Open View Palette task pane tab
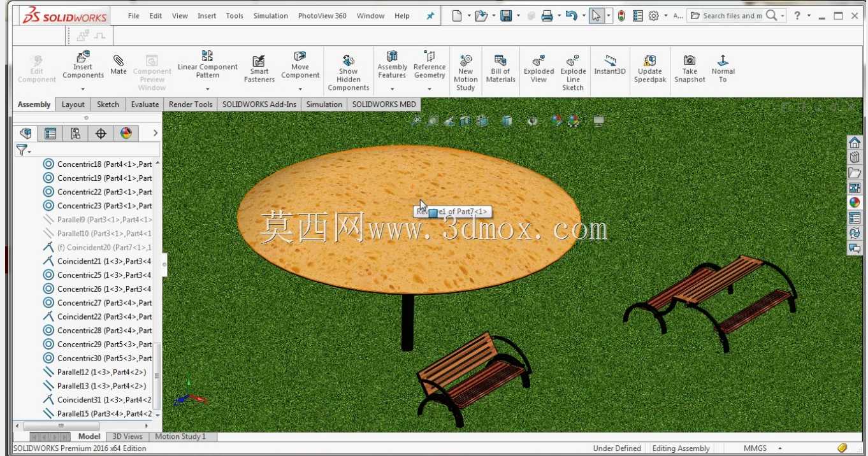 855,187
